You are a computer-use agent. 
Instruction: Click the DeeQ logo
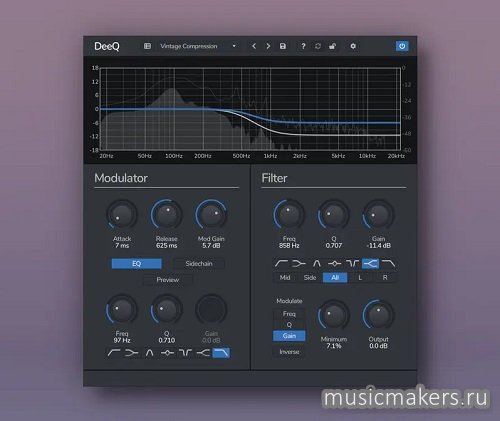107,46
